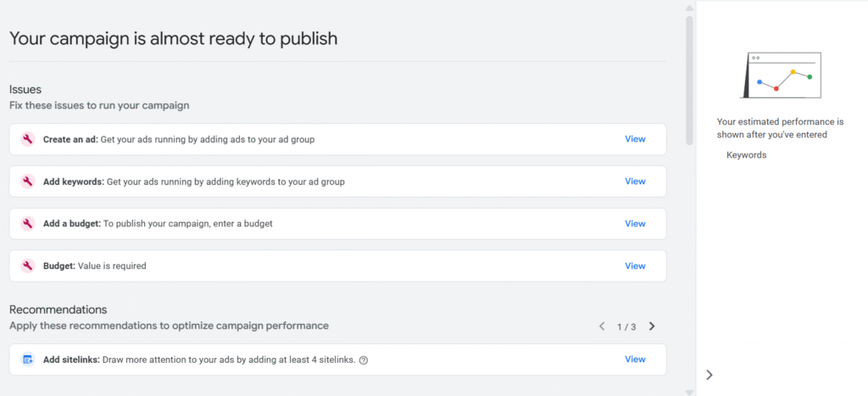
Task: View the Budget value required issue
Action: click(635, 266)
